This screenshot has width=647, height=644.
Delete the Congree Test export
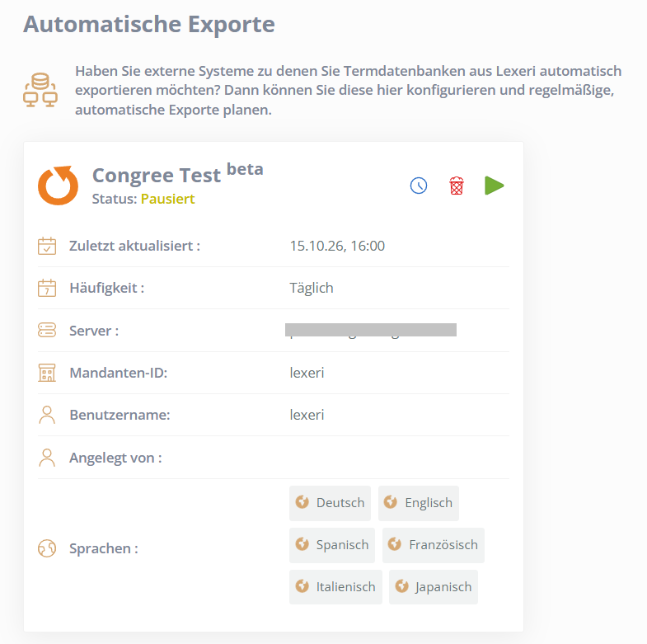pos(457,186)
